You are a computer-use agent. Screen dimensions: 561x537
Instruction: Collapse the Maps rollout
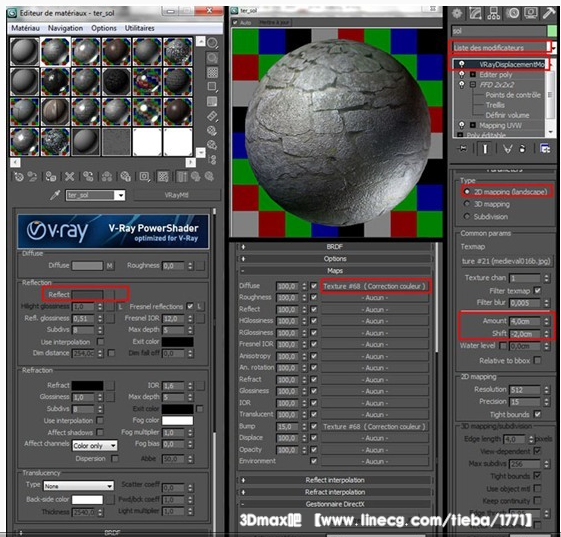[x=335, y=270]
